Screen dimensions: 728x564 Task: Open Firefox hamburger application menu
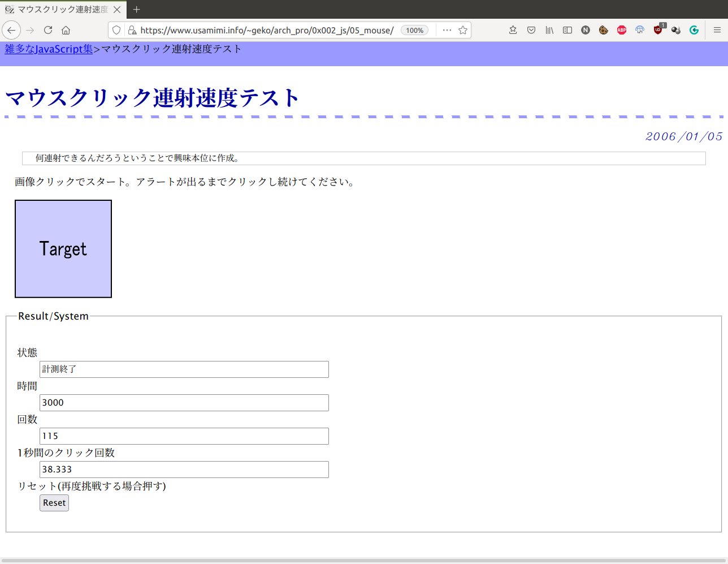717,30
